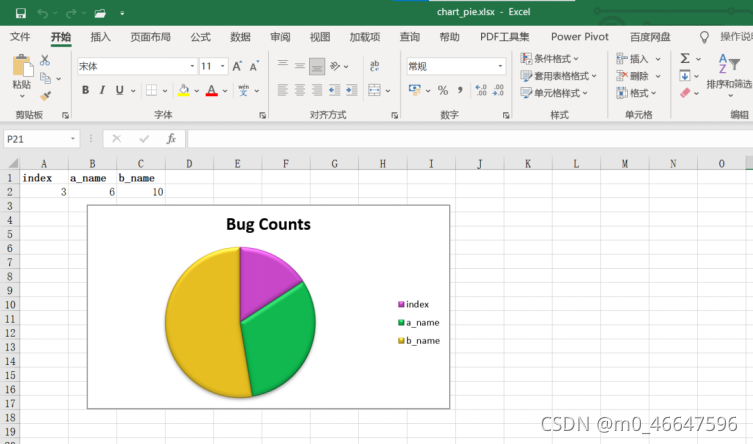Image resolution: width=753 pixels, height=444 pixels.
Task: Open 套用表格格式 table format menu
Action: coord(559,76)
